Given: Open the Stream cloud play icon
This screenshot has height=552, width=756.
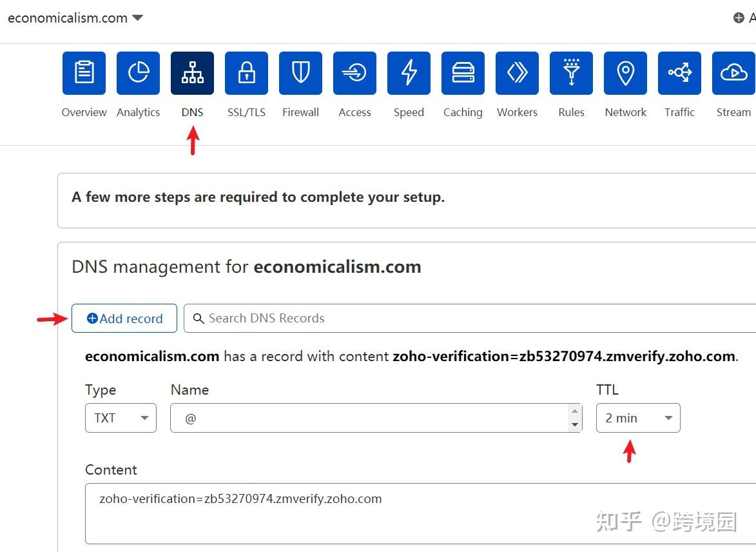Looking at the screenshot, I should (734, 73).
